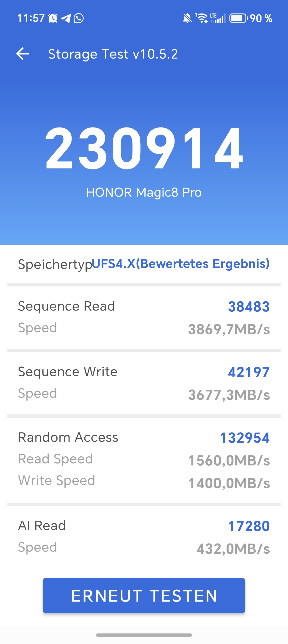The height and width of the screenshot is (644, 288).
Task: Tap the bottom home gesture bar
Action: [144, 635]
